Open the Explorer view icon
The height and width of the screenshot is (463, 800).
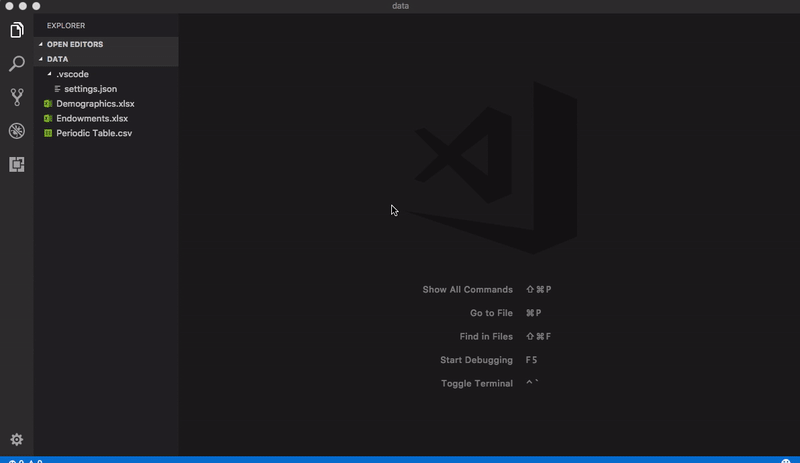tap(17, 30)
